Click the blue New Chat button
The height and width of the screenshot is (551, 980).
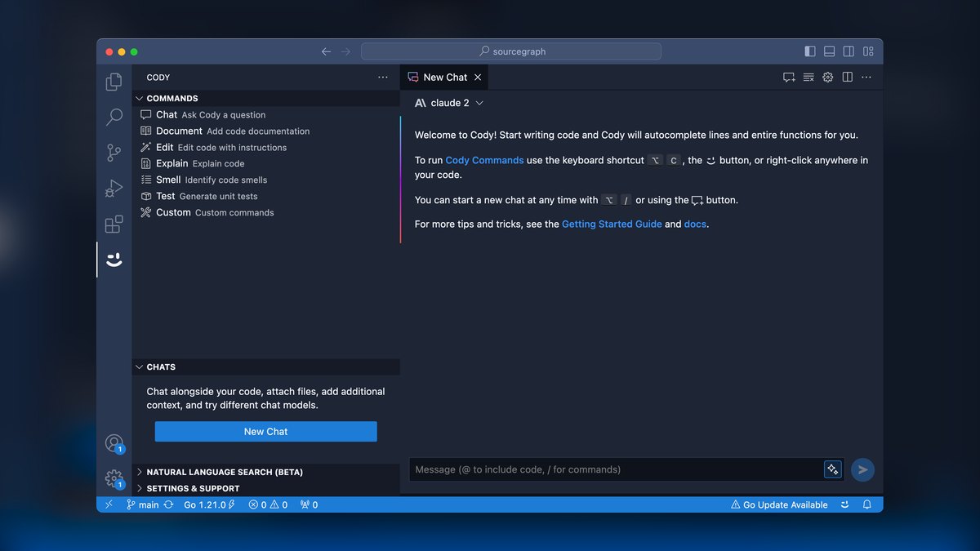tap(266, 432)
